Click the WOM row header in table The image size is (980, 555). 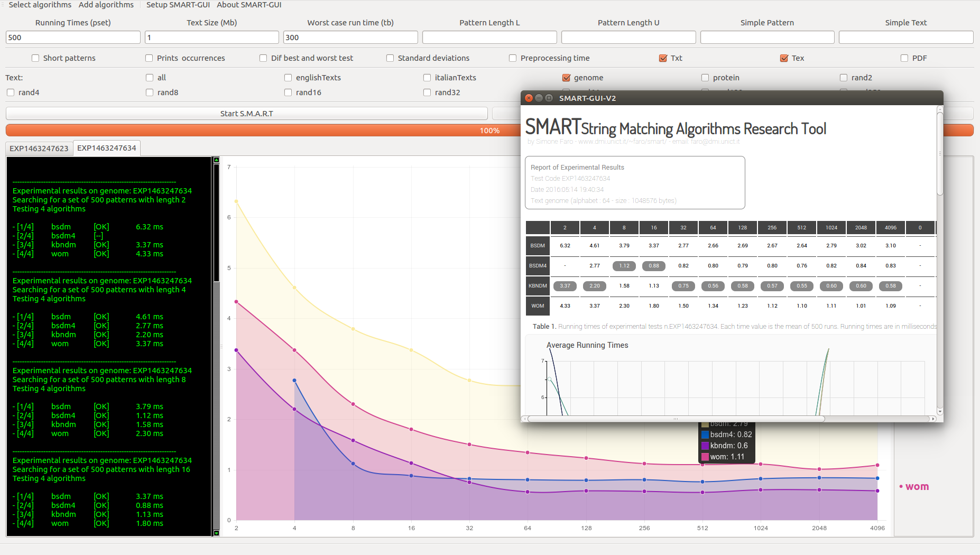(538, 306)
